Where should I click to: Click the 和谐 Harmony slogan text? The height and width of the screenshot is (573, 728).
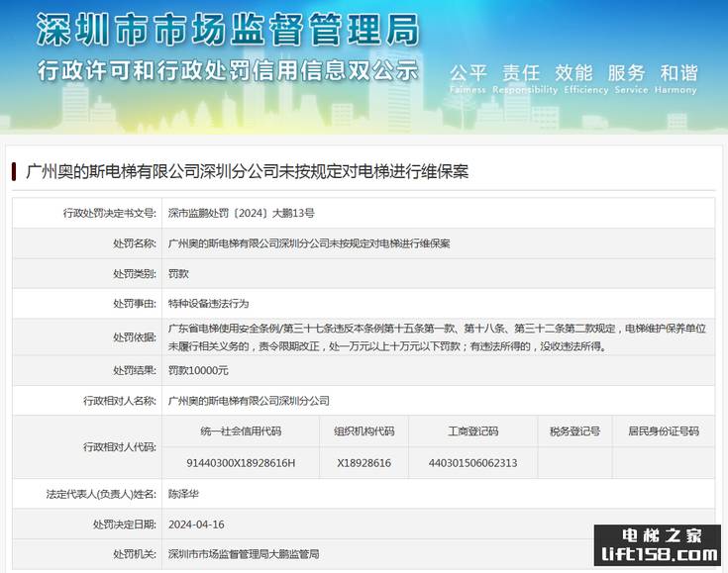click(x=676, y=79)
